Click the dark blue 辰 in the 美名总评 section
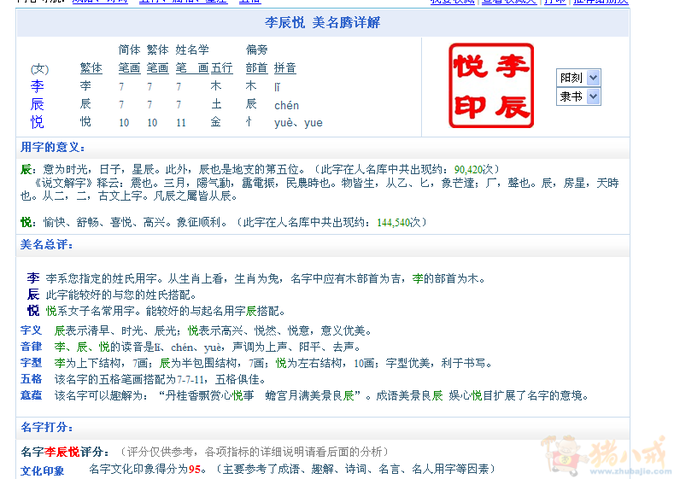The image size is (680, 479). [33, 295]
